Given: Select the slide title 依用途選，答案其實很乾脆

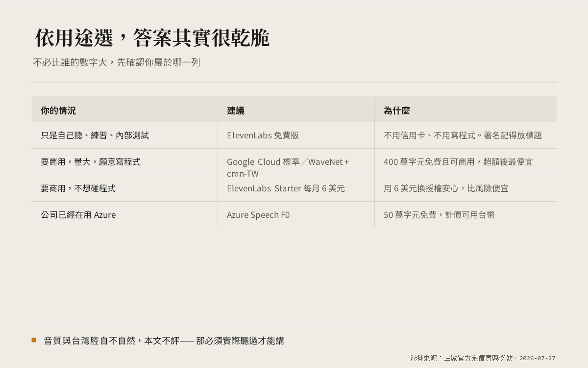Looking at the screenshot, I should (x=152, y=38).
